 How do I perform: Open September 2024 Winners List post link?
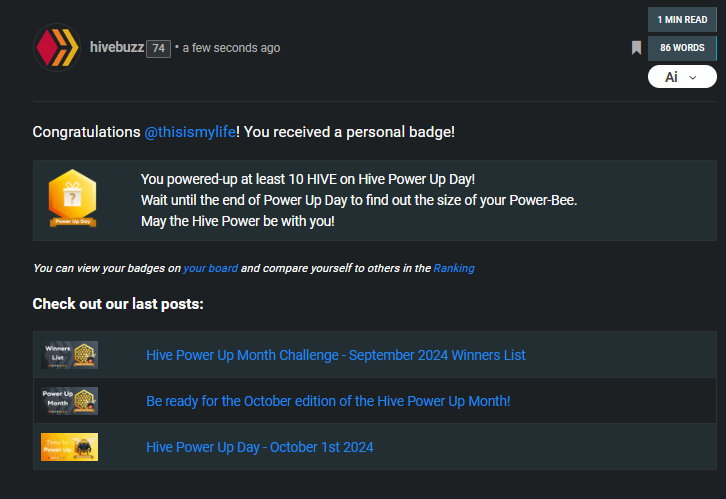click(x=336, y=355)
